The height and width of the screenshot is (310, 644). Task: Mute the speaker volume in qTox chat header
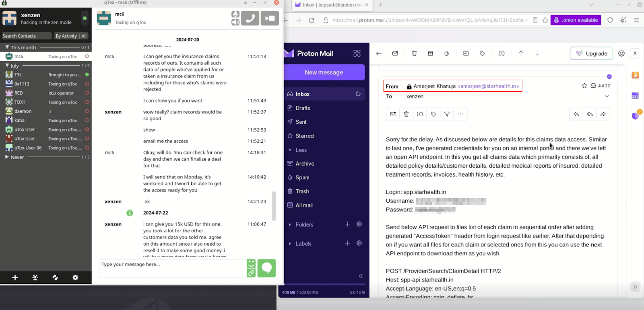tap(235, 22)
